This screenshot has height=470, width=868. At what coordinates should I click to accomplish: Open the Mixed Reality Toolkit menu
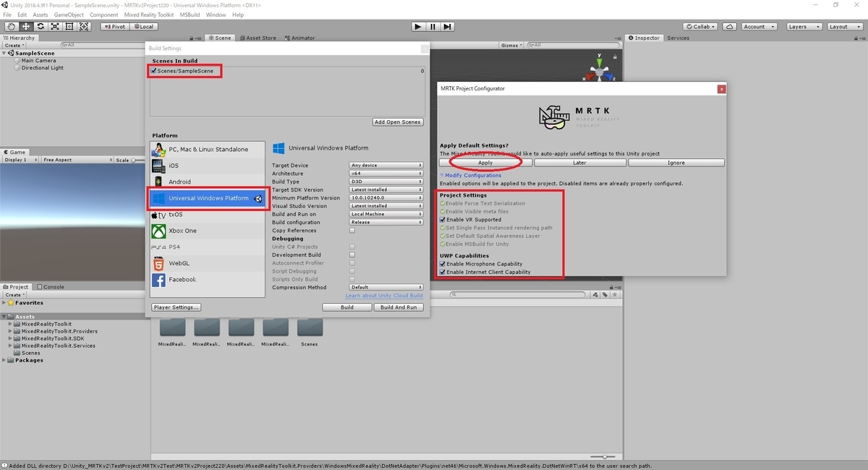click(149, 14)
